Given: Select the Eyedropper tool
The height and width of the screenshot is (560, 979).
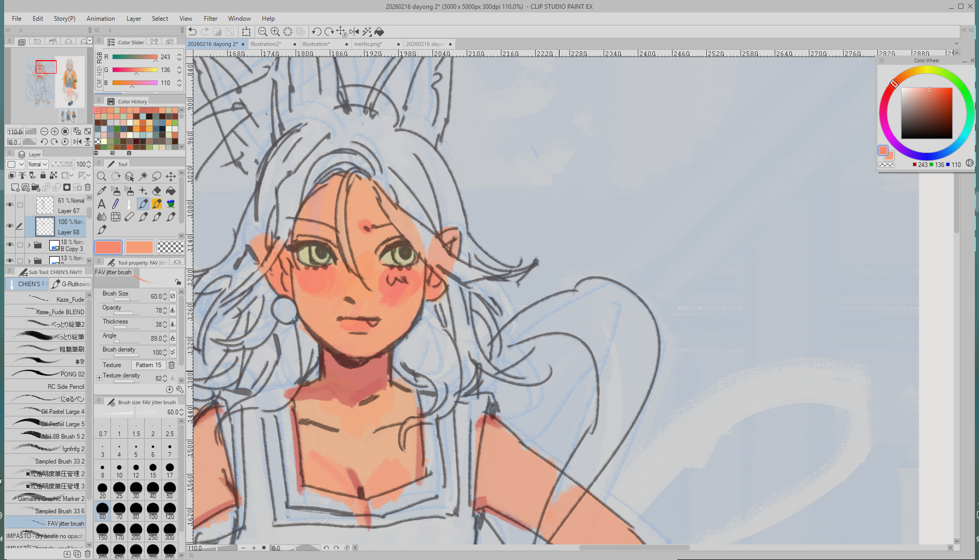Looking at the screenshot, I should tap(102, 191).
